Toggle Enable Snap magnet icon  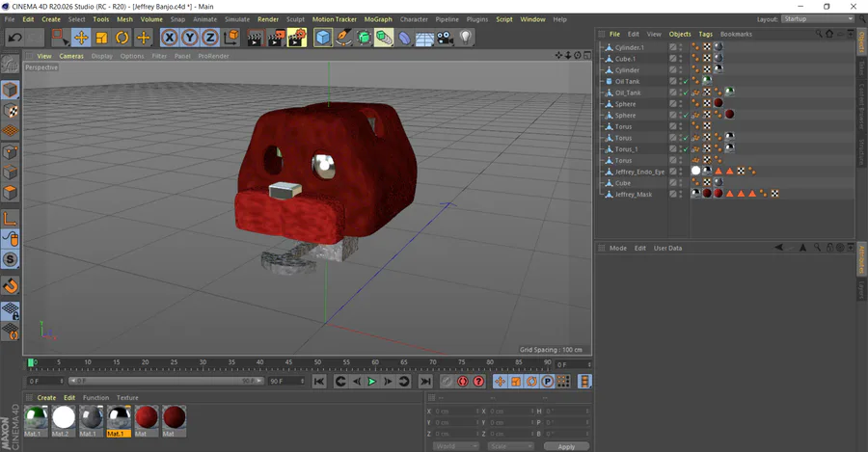pos(11,286)
